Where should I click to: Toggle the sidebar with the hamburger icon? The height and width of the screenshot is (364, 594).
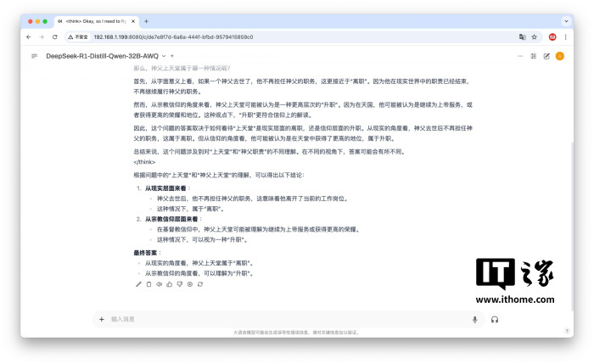(35, 56)
